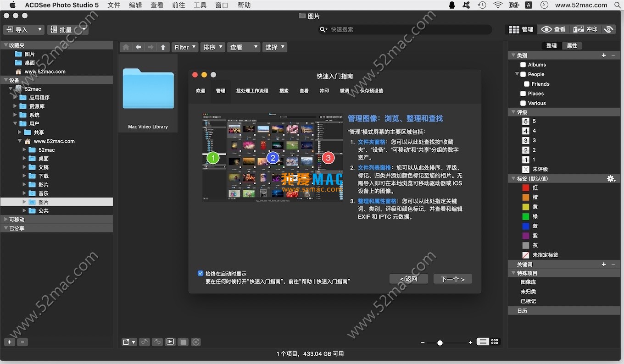The height and width of the screenshot is (364, 624).
Task: Go up one folder level
Action: tap(163, 47)
